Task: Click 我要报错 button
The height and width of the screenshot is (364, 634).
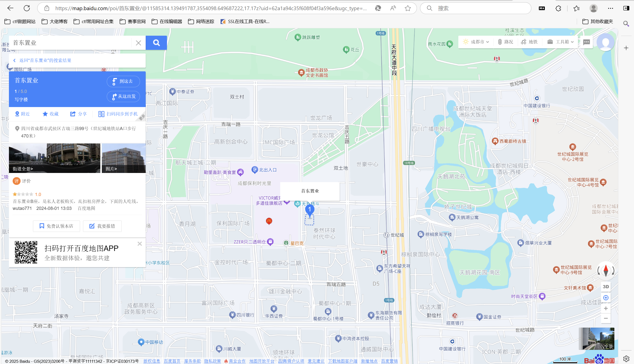Action: pyautogui.click(x=102, y=226)
